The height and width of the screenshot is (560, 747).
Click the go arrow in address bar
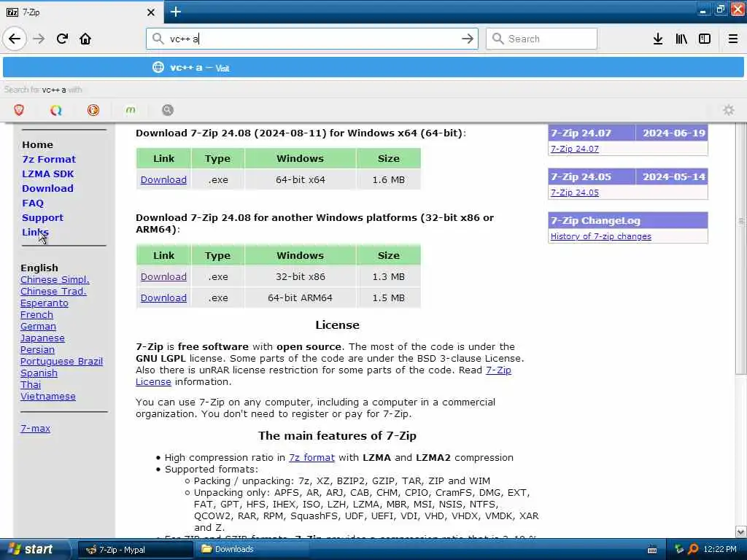[x=468, y=39]
